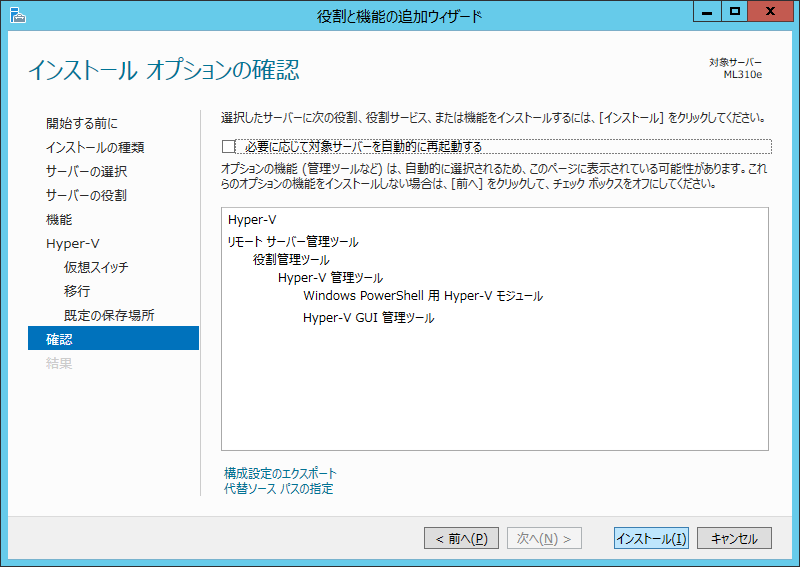Switch to the 機能 step
Screen dimensions: 800x567
click(59, 220)
